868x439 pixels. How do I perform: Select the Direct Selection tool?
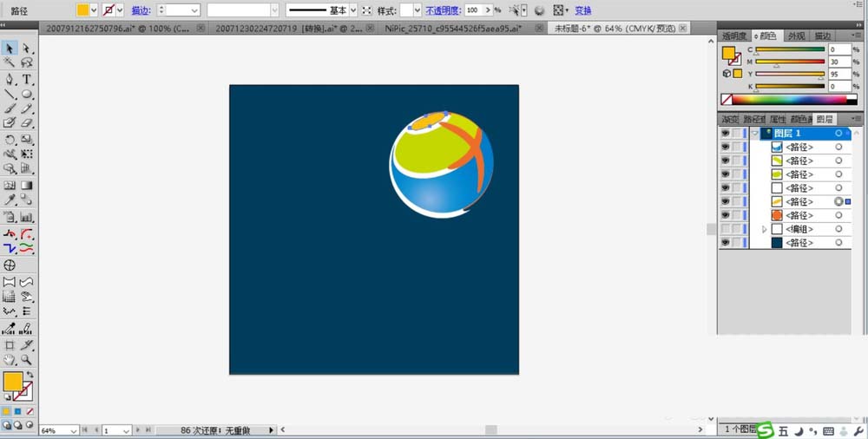[26, 49]
